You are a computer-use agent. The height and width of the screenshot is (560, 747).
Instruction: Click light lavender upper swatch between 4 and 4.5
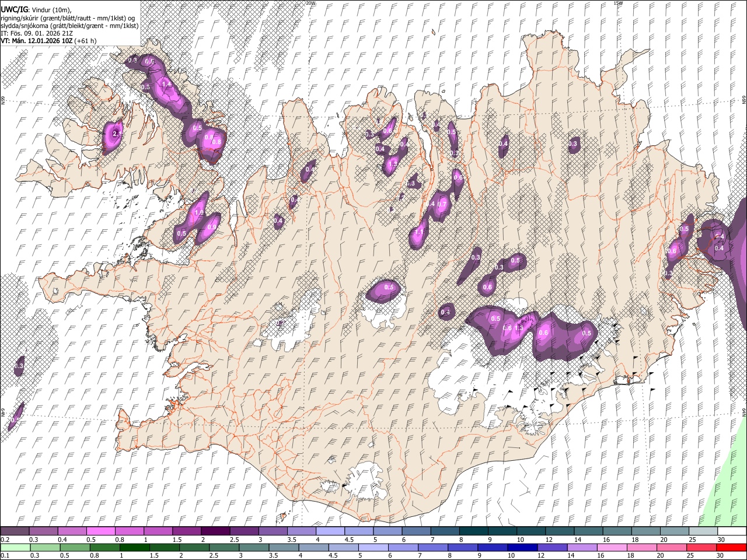329,531
